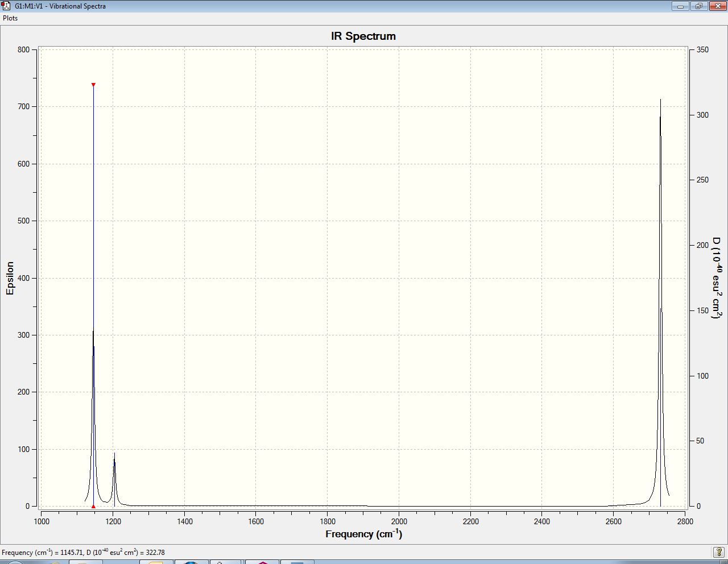
Task: Click the "2400" frequency axis tick label
Action: pos(542,521)
